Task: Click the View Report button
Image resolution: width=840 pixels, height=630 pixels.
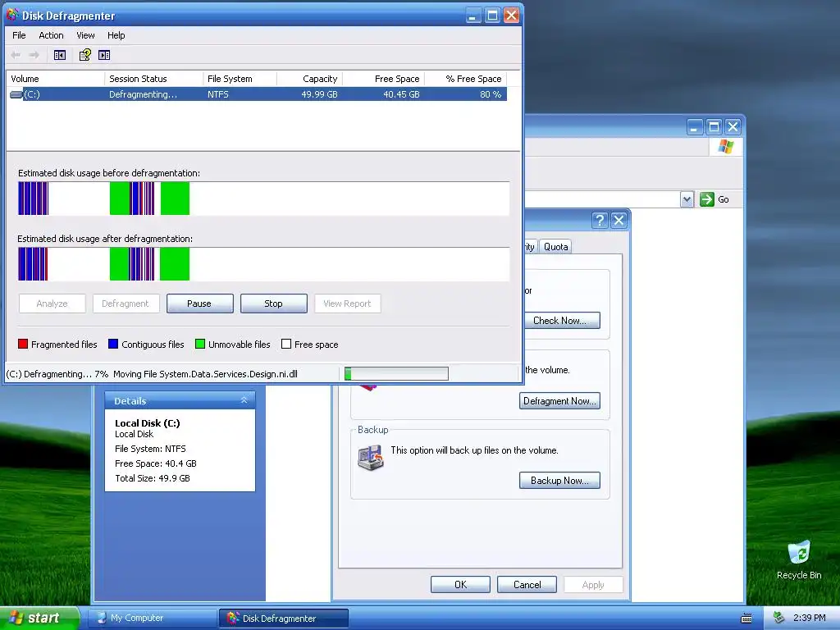Action: coord(347,304)
